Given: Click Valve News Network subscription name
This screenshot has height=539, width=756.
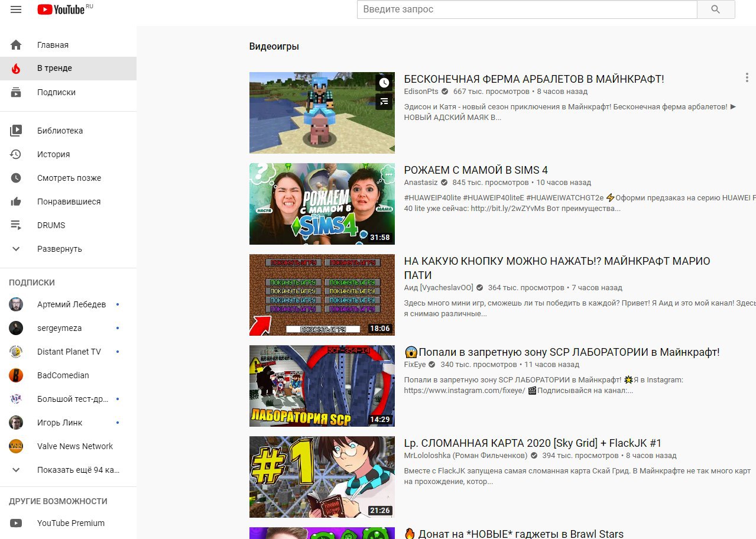Looking at the screenshot, I should 75,446.
